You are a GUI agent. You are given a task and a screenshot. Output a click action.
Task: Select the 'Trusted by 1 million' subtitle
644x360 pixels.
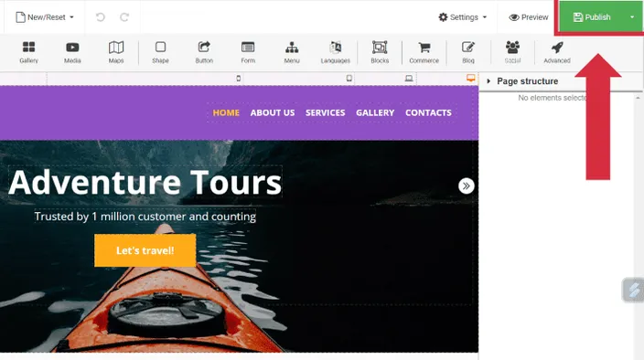tap(145, 217)
